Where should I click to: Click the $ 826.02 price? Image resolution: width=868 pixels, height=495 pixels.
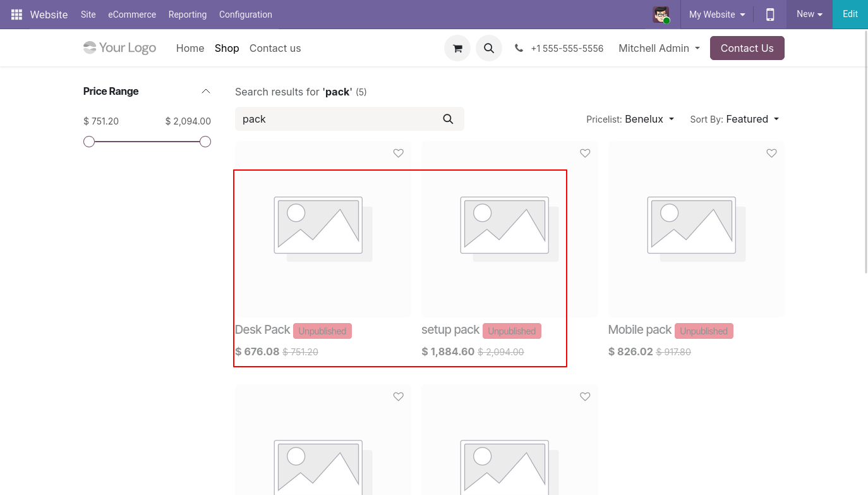[x=630, y=351]
